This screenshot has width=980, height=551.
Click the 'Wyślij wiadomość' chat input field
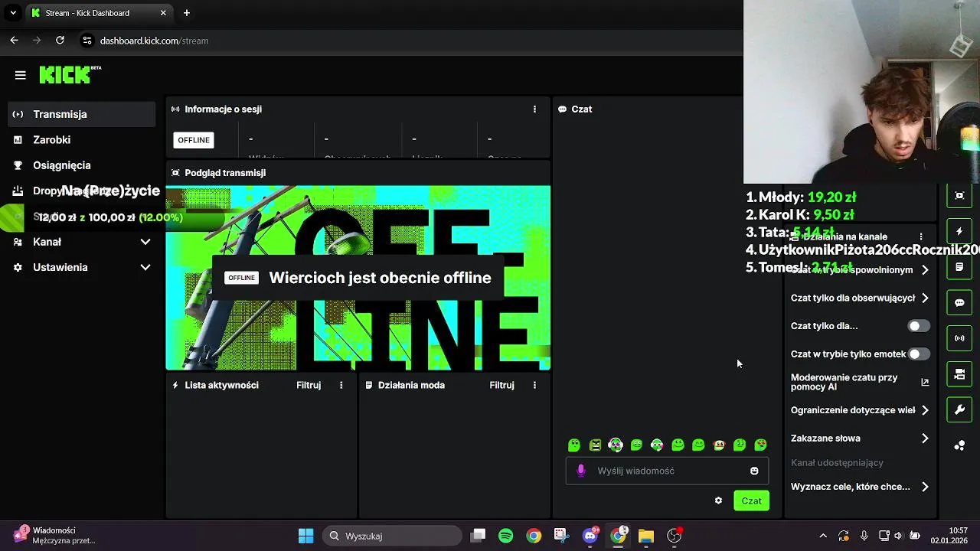(x=666, y=471)
